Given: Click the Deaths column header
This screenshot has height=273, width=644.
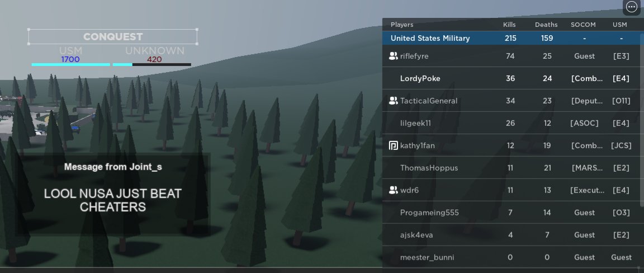Looking at the screenshot, I should [546, 25].
